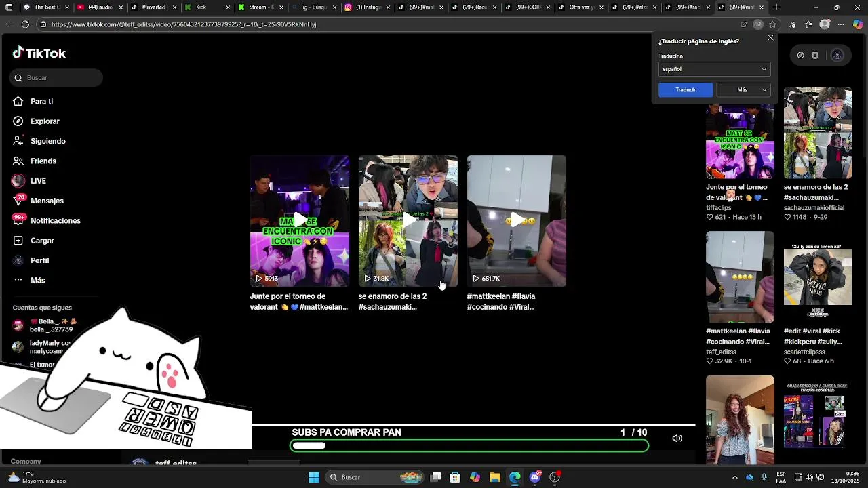Click the taskbar Buscar search box
Viewport: 868px width, 488px height.
[x=374, y=477]
